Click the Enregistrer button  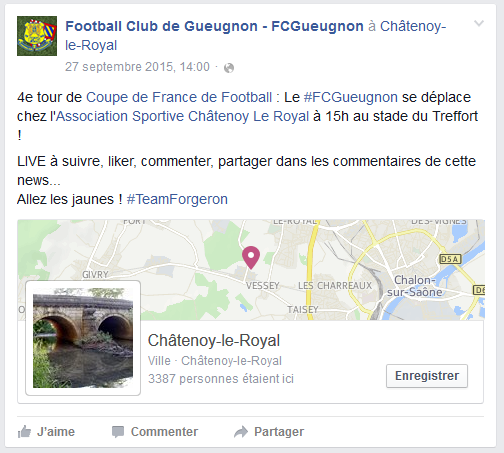click(427, 376)
